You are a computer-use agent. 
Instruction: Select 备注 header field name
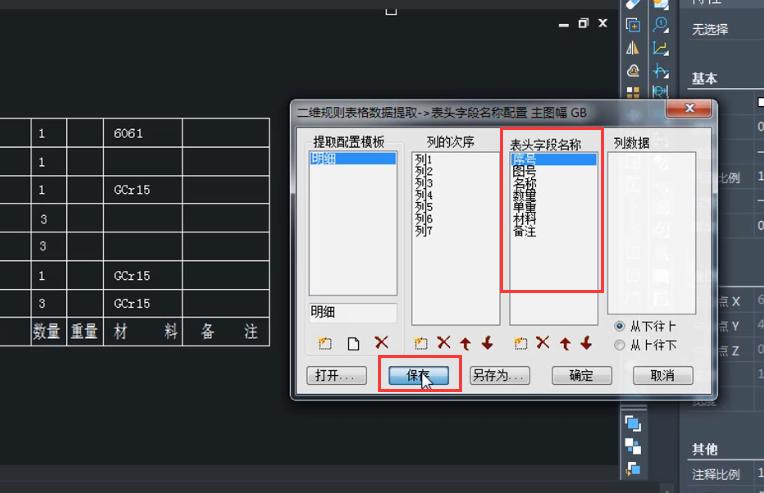coord(524,231)
